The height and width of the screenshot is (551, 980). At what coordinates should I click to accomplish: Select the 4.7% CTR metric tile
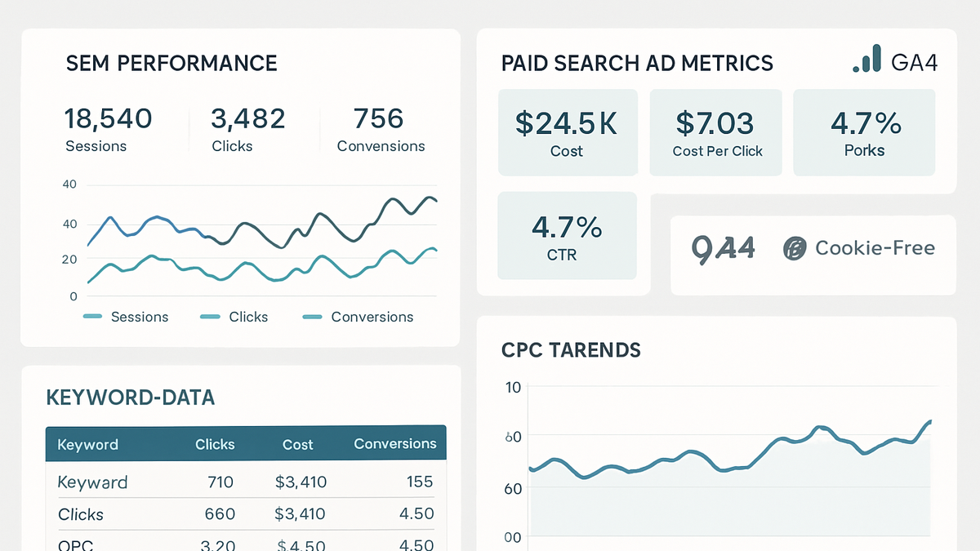click(568, 235)
